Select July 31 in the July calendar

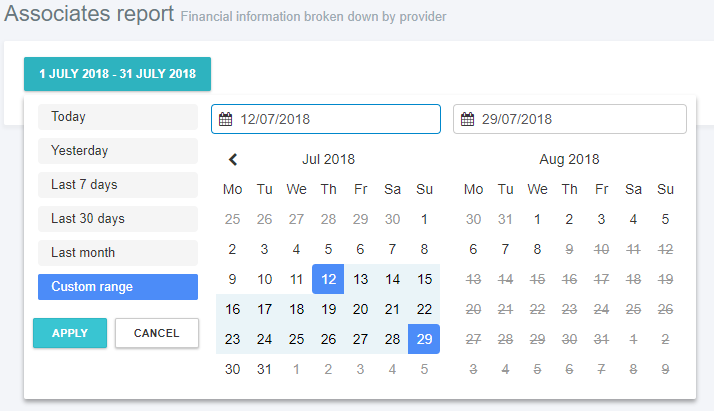264,369
